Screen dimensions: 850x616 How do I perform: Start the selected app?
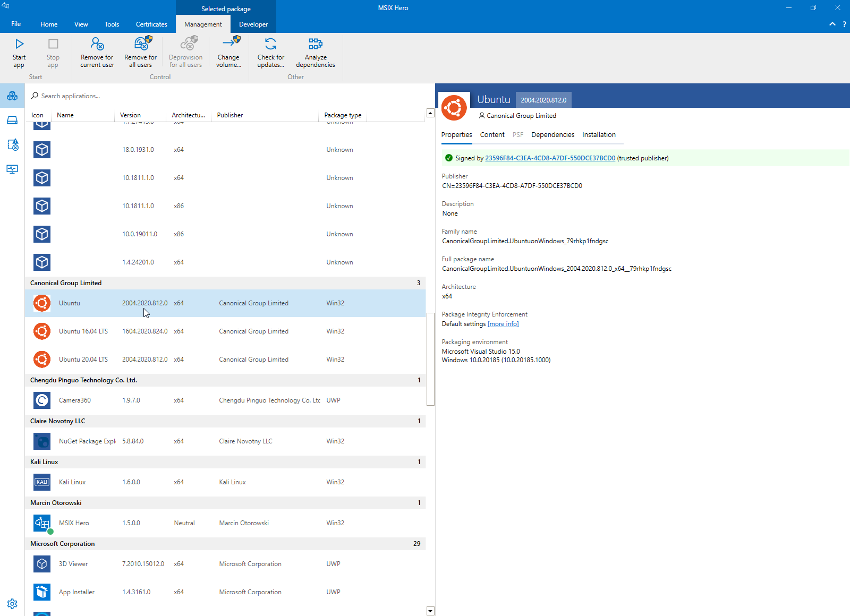19,53
